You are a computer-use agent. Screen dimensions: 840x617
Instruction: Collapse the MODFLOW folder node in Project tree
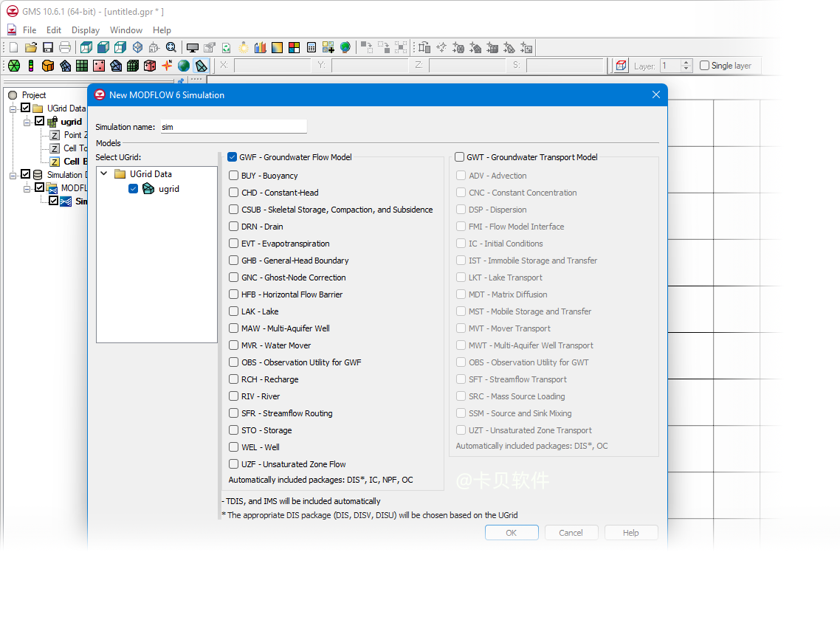(x=27, y=188)
